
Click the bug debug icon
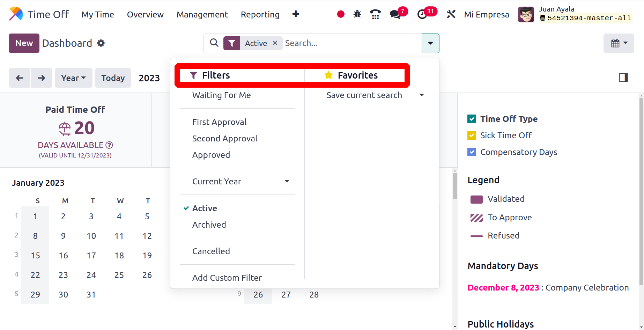[x=357, y=14]
